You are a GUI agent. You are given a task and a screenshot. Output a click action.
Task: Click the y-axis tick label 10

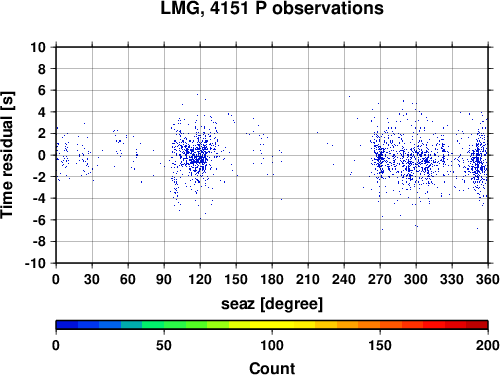38,47
